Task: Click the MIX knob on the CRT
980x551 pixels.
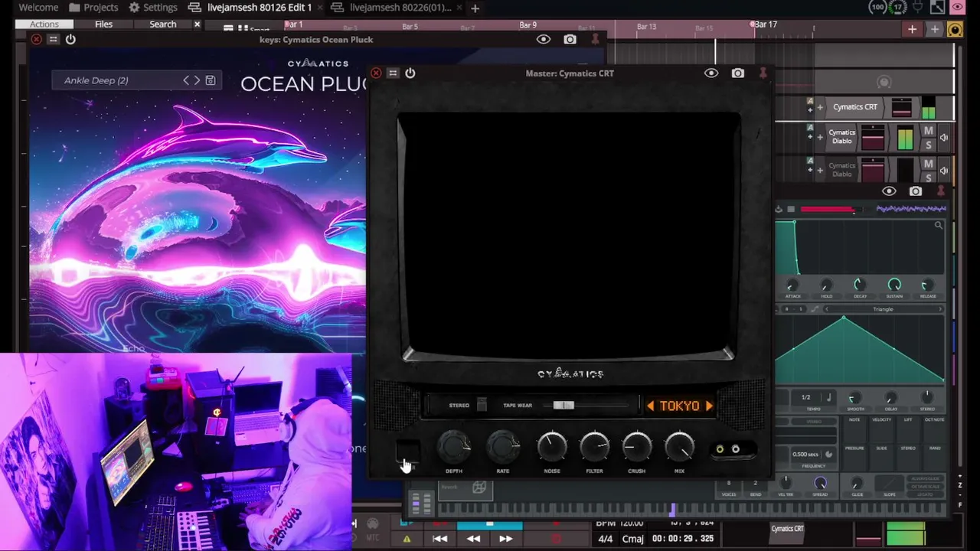Action: tap(679, 446)
